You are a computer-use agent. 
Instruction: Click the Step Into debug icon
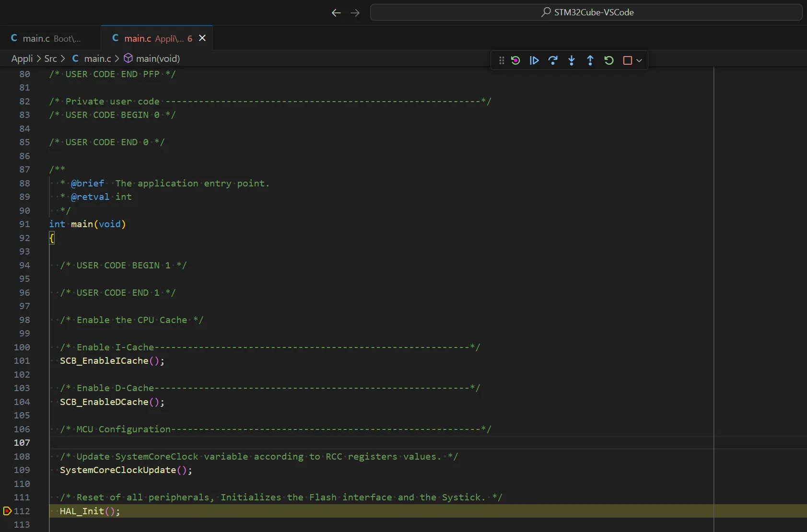[571, 60]
